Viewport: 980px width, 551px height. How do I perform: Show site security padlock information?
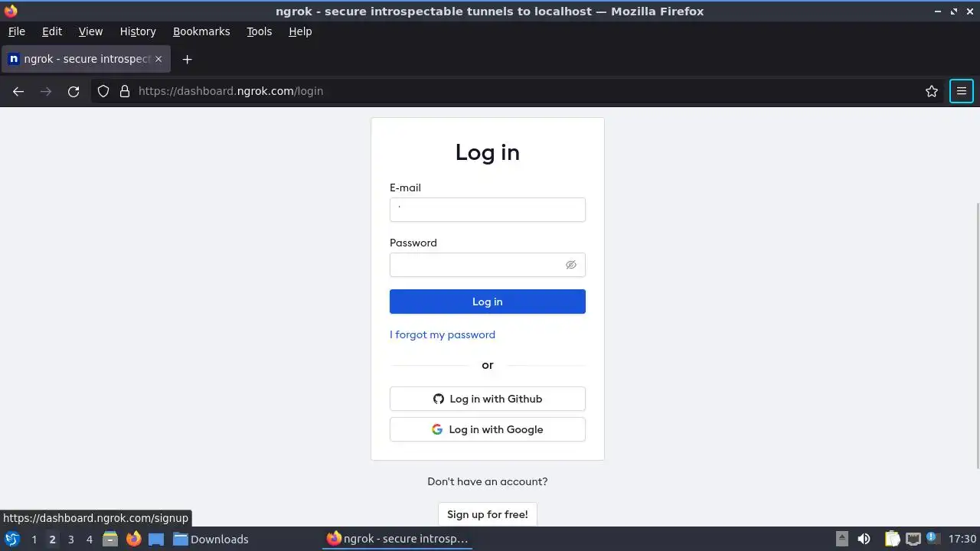pyautogui.click(x=125, y=91)
